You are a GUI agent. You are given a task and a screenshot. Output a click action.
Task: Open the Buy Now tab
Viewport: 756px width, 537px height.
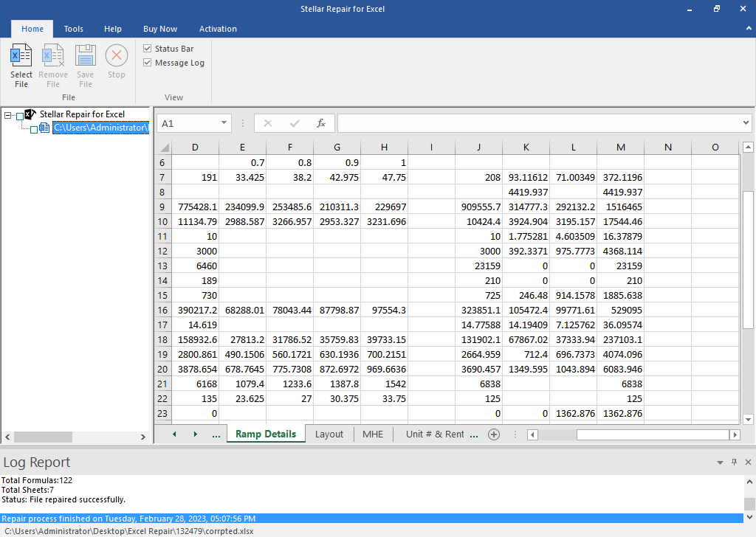pos(160,29)
